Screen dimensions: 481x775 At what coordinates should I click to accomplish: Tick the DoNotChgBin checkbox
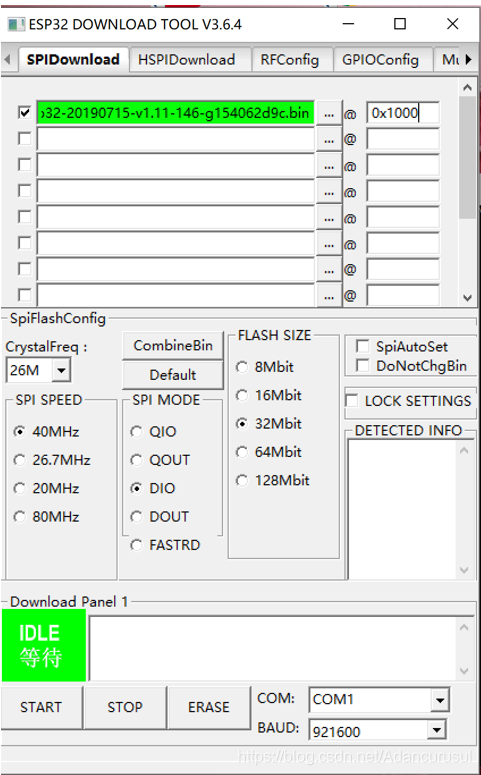coord(362,365)
